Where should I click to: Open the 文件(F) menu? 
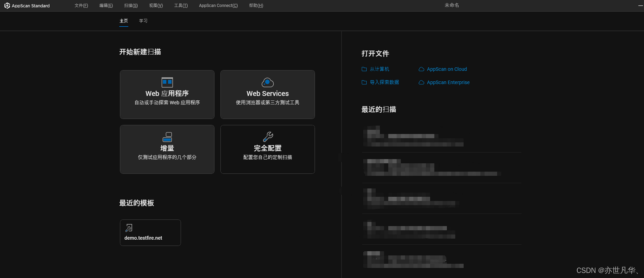(81, 5)
